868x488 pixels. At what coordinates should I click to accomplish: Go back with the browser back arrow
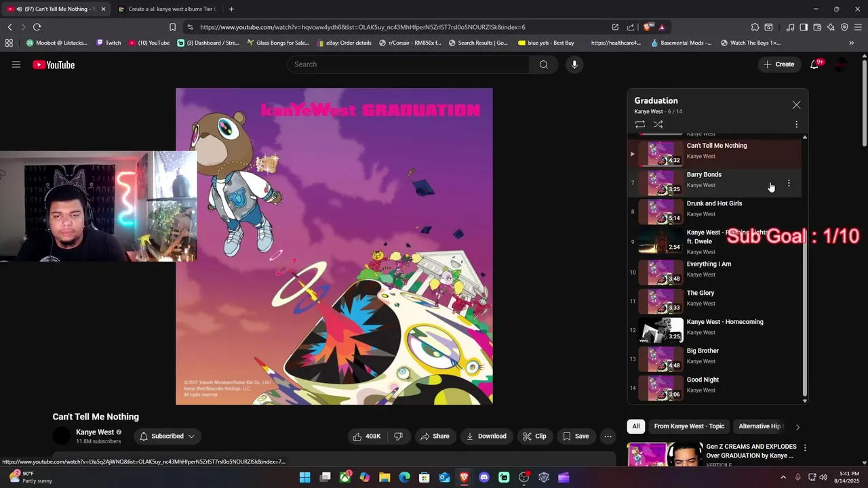(9, 27)
